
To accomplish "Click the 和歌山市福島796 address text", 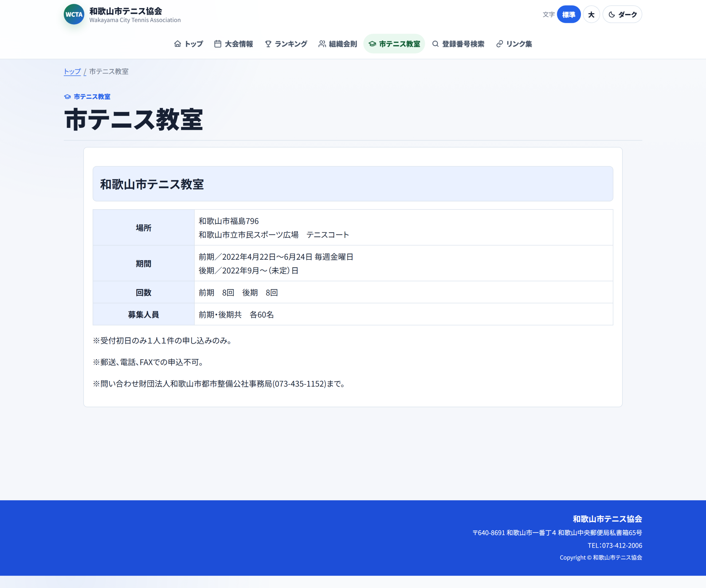I will pyautogui.click(x=229, y=221).
